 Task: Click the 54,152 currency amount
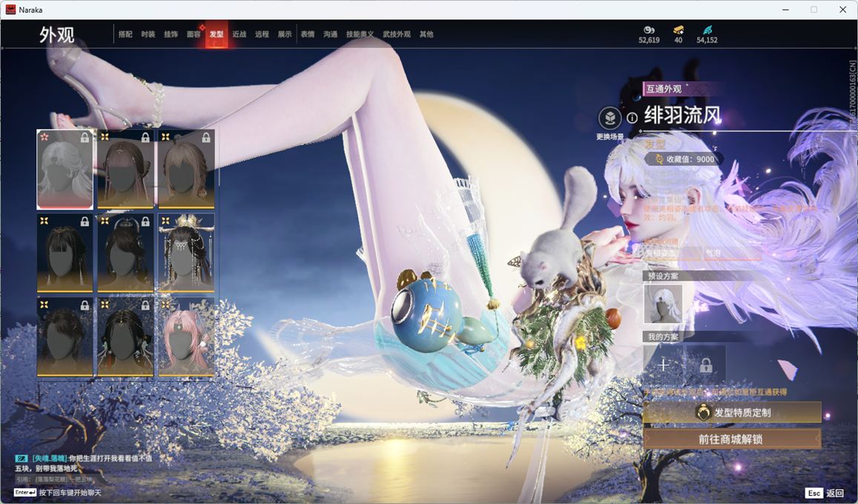click(x=707, y=40)
